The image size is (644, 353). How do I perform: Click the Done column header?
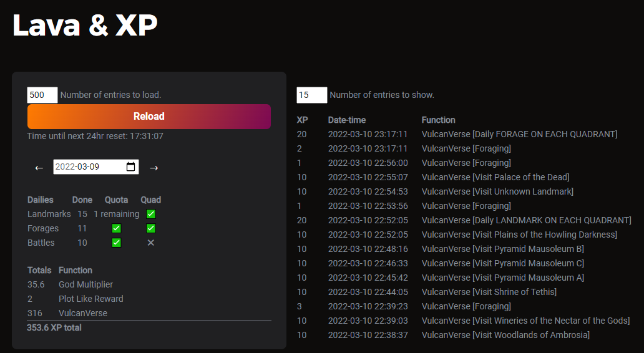pyautogui.click(x=82, y=200)
